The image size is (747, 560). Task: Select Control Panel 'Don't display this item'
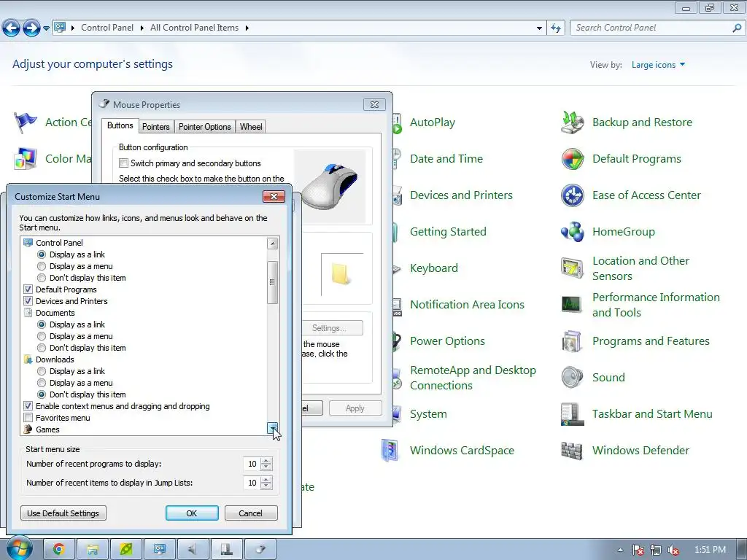[42, 278]
